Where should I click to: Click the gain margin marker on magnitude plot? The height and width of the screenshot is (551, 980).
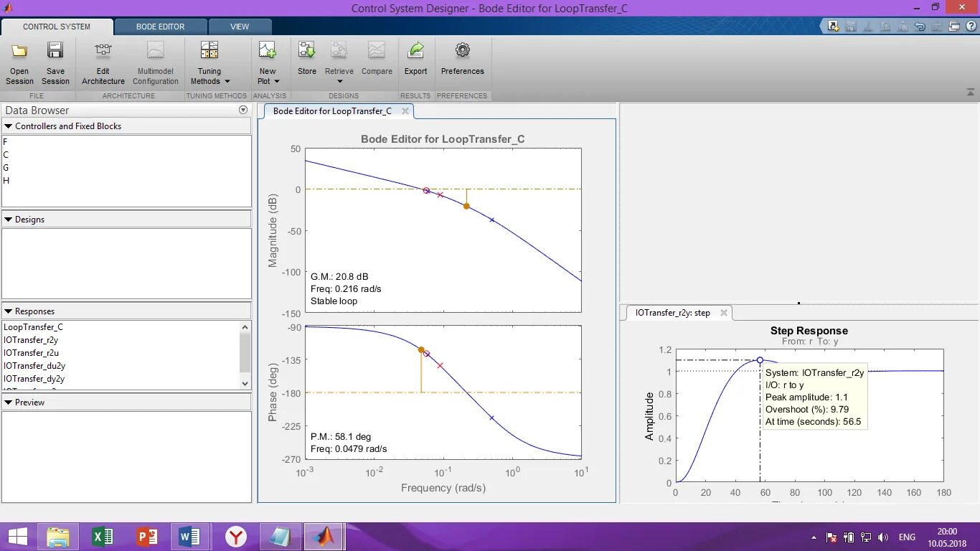[x=466, y=206]
